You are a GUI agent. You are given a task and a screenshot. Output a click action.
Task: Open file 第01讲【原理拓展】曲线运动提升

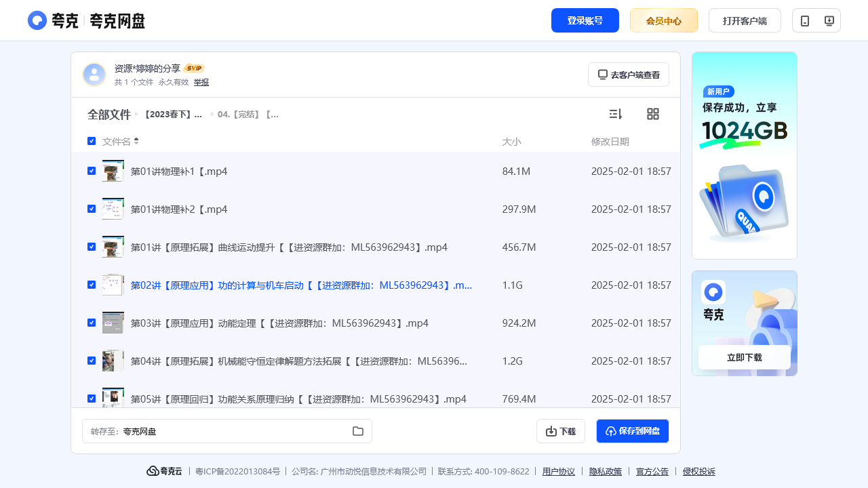[x=289, y=247]
